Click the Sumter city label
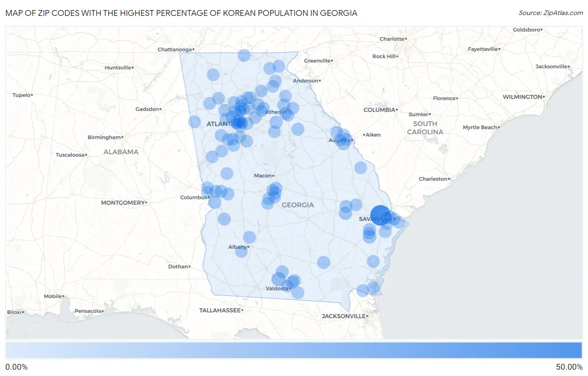 point(419,114)
